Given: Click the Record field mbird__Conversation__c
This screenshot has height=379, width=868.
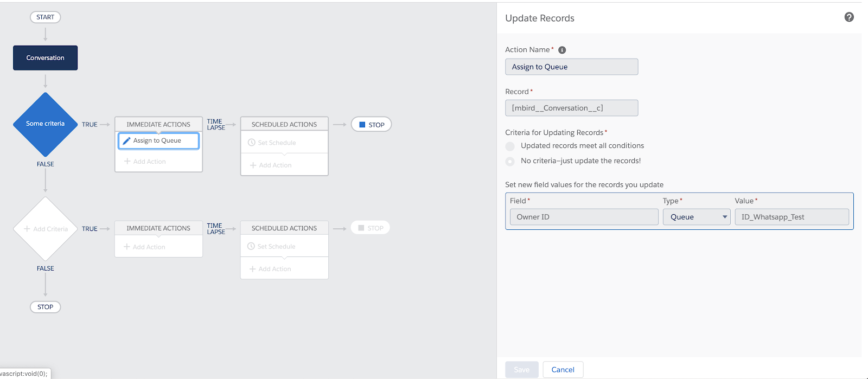Looking at the screenshot, I should [x=571, y=108].
